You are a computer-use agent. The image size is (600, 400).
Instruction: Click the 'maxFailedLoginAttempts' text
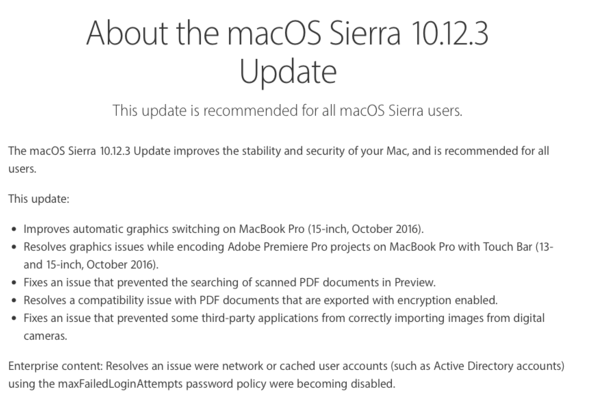coord(120,384)
